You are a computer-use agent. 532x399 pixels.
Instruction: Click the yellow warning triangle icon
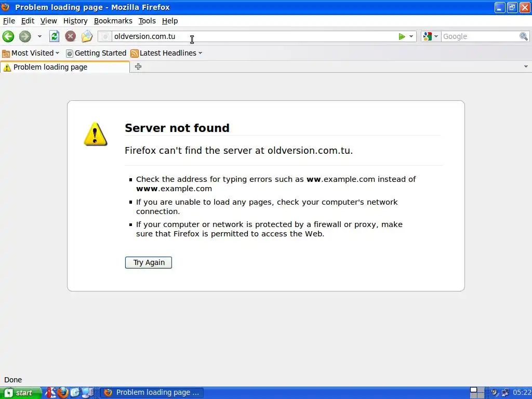(96, 134)
